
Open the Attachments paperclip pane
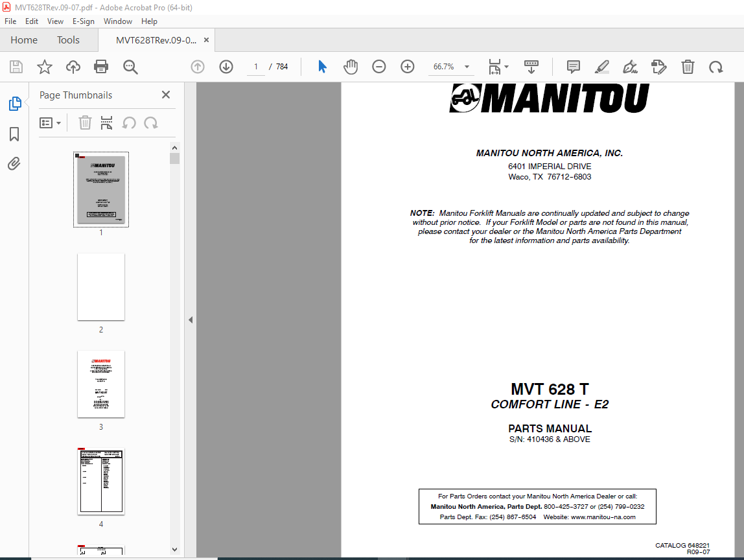tap(14, 164)
